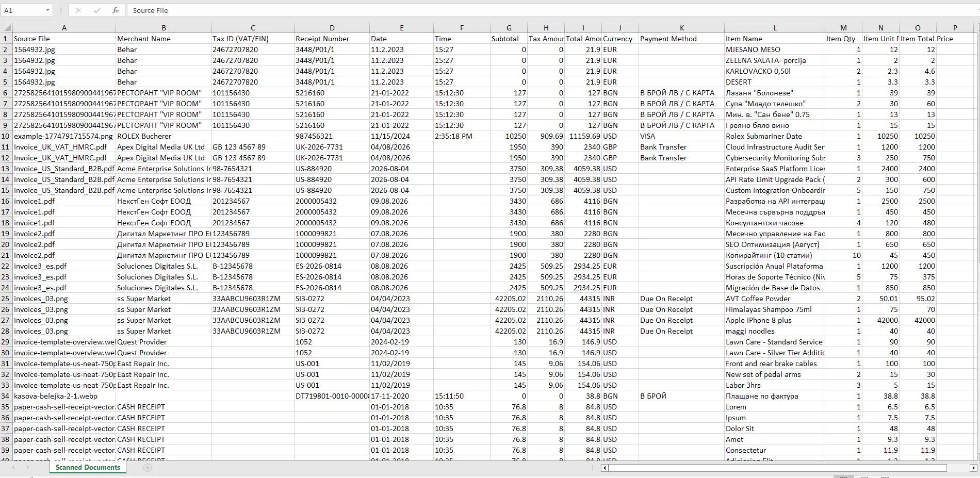Click the New set of pedal arms cell

pos(775,374)
